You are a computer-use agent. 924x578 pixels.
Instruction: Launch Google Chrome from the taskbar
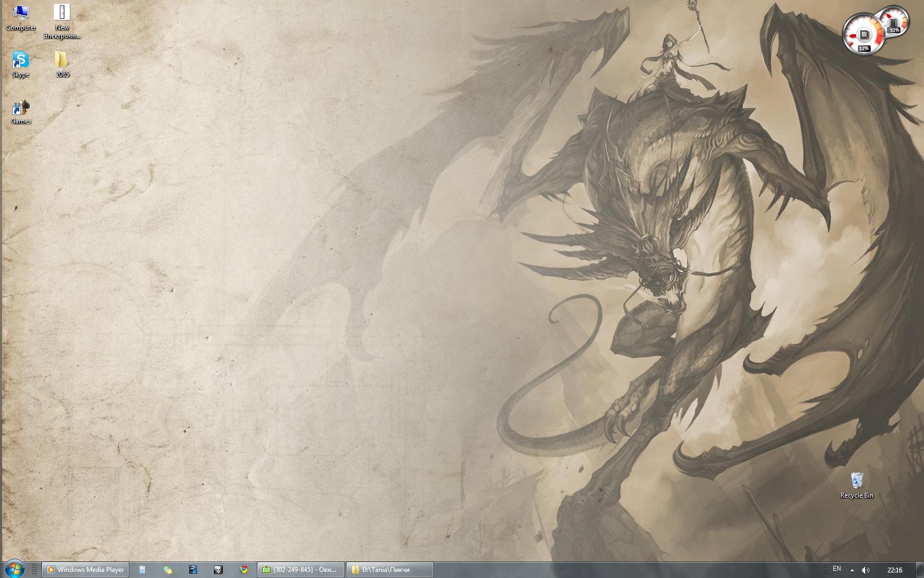[244, 570]
